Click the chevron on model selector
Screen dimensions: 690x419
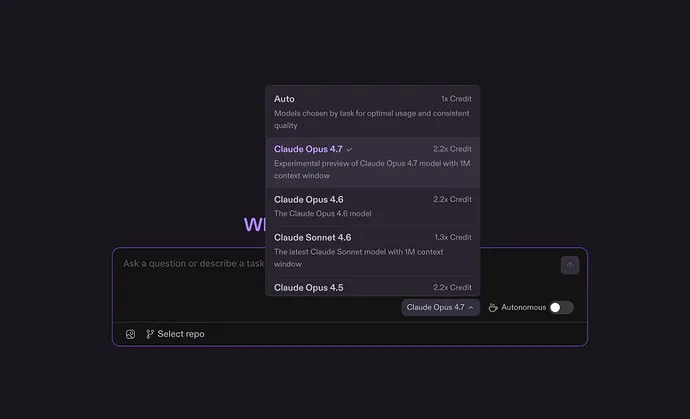point(471,308)
